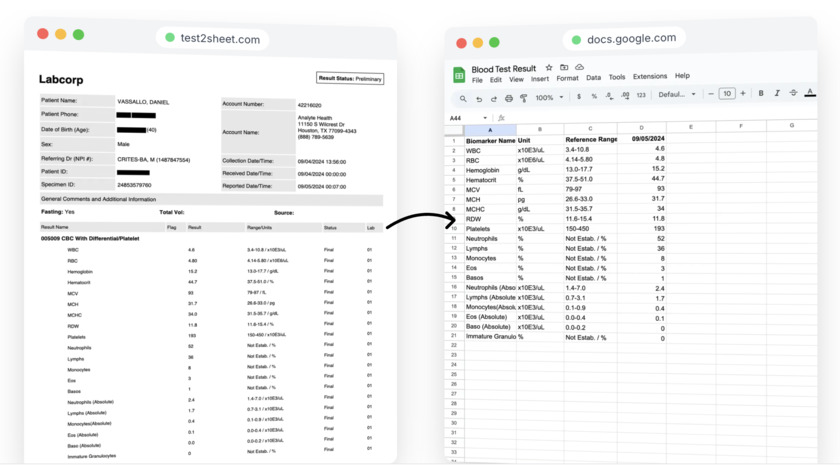Screen dimensions: 840x465
Task: Click the font size field showing 10
Action: click(727, 94)
